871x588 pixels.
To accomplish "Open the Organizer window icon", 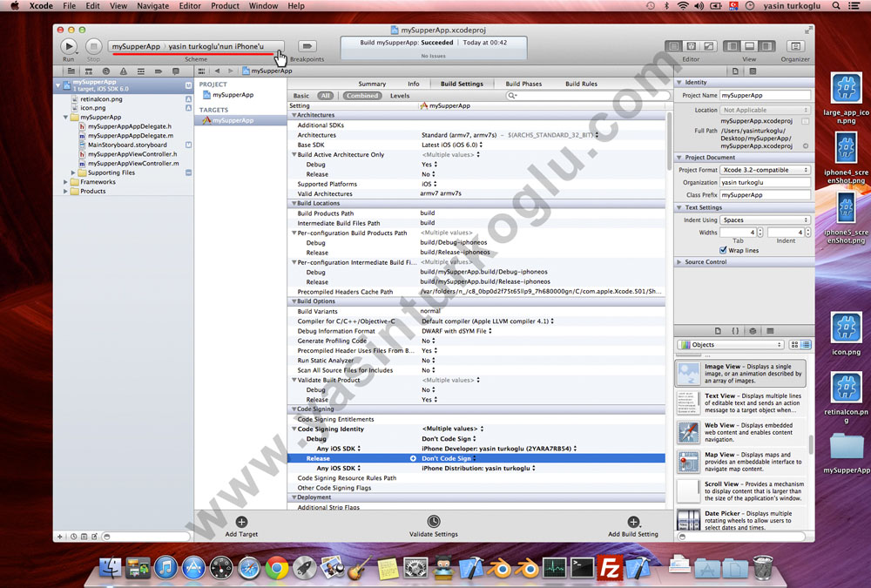I will coord(795,46).
